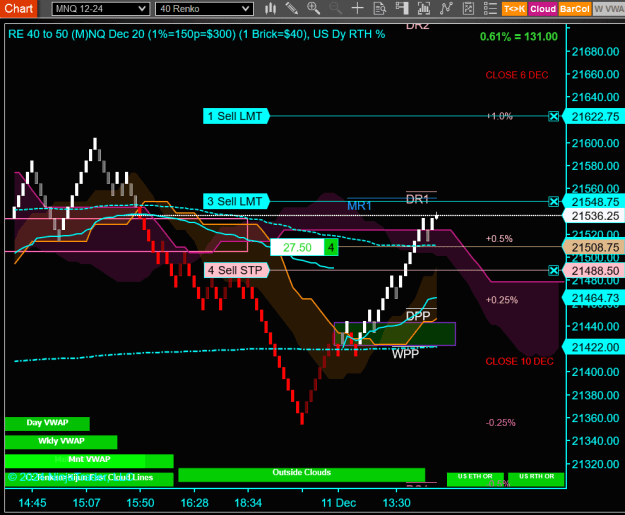Click the zoom out magnifier icon
This screenshot has height=515, width=625.
pos(335,8)
